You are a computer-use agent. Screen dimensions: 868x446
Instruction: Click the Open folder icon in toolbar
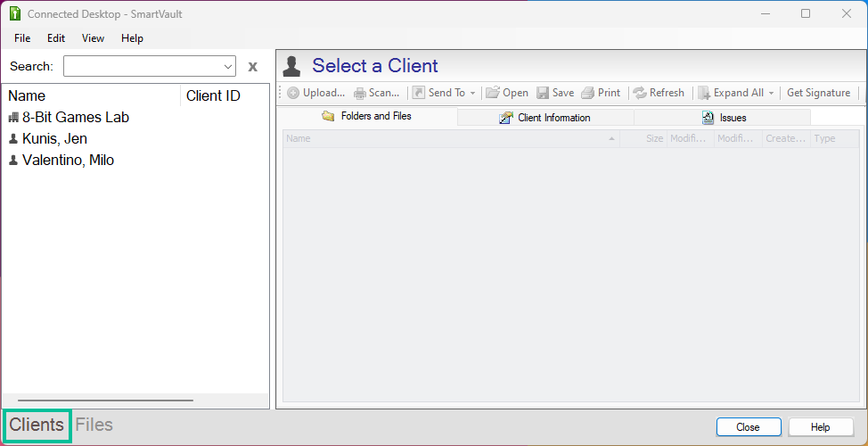point(493,93)
